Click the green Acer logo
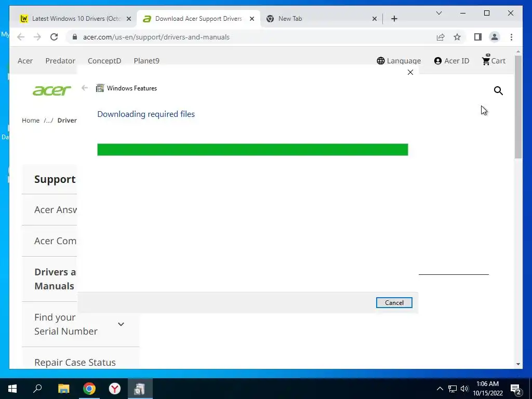Screen dimensions: 532x399 point(52,90)
